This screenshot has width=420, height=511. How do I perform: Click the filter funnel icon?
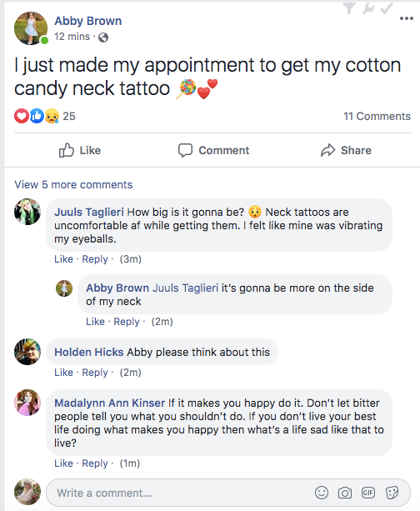[349, 8]
